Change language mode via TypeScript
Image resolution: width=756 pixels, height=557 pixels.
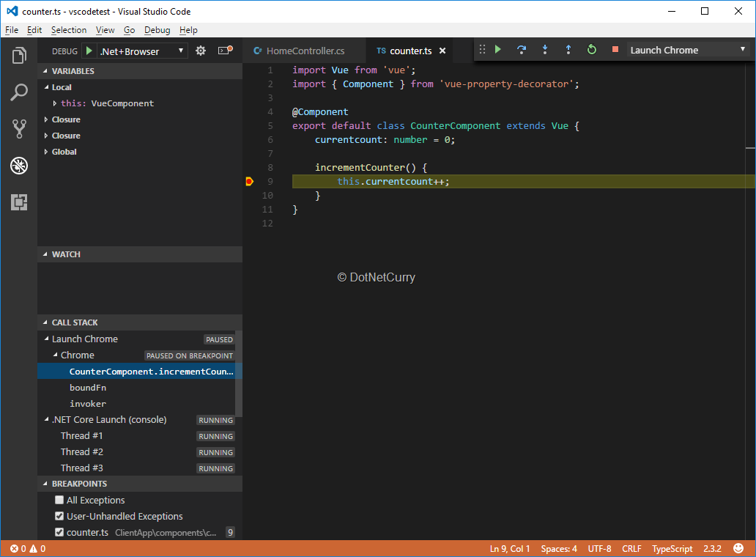[x=672, y=548]
